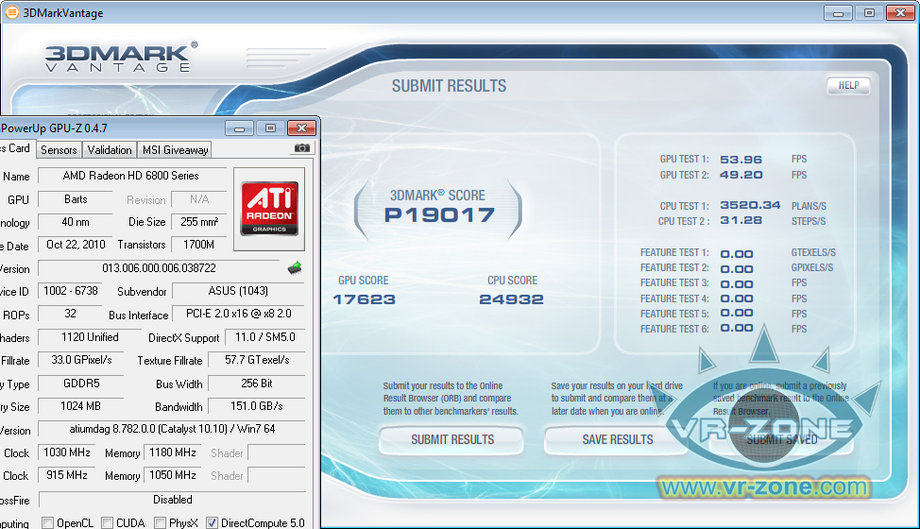Click the green BIOS save chip icon
Viewport: 920px width, 529px height.
pyautogui.click(x=295, y=267)
